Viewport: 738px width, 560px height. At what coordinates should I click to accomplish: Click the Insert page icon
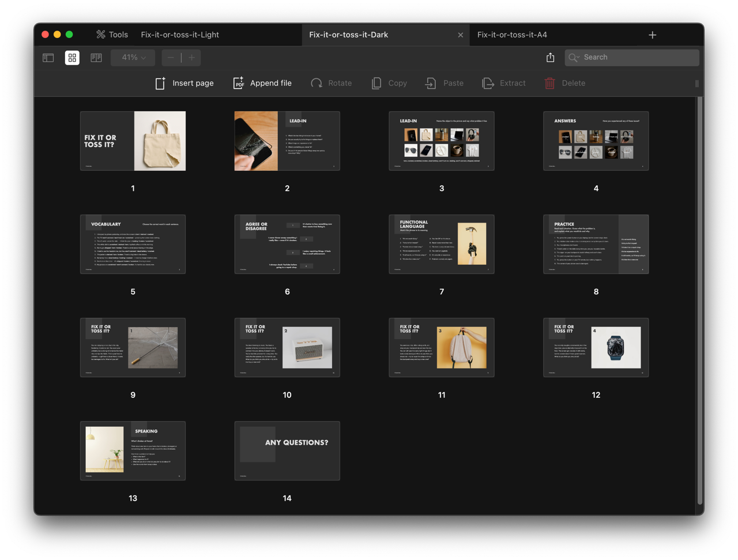tap(160, 83)
